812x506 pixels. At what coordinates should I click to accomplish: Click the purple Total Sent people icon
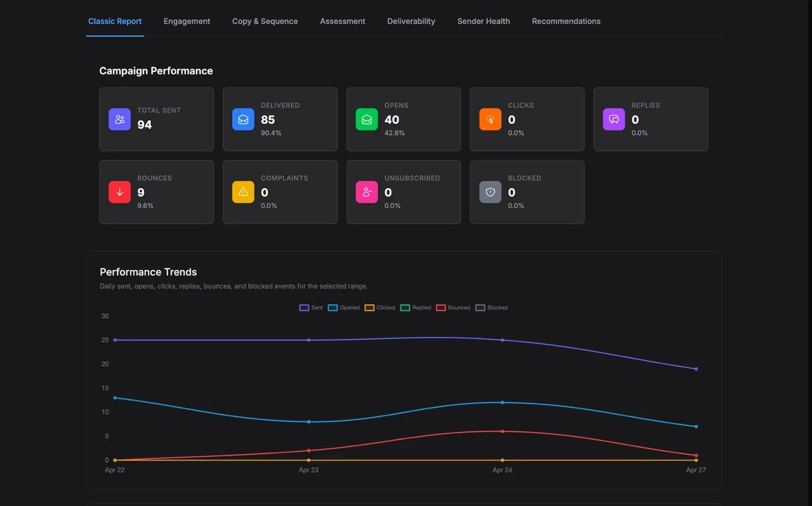(119, 119)
